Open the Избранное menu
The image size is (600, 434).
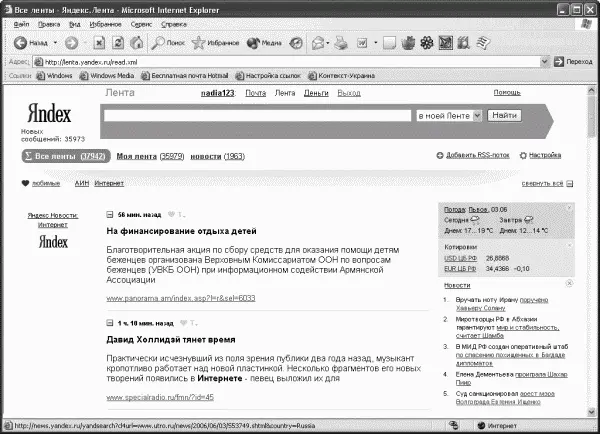coord(105,24)
